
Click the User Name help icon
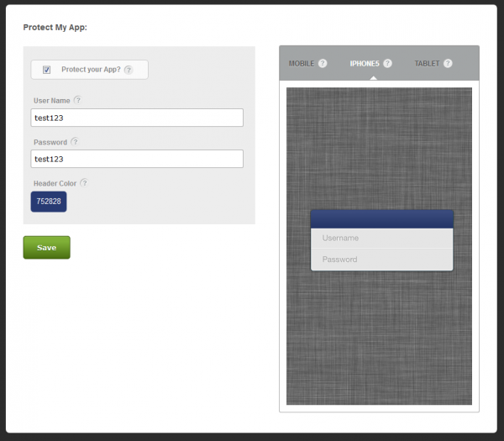pos(77,100)
